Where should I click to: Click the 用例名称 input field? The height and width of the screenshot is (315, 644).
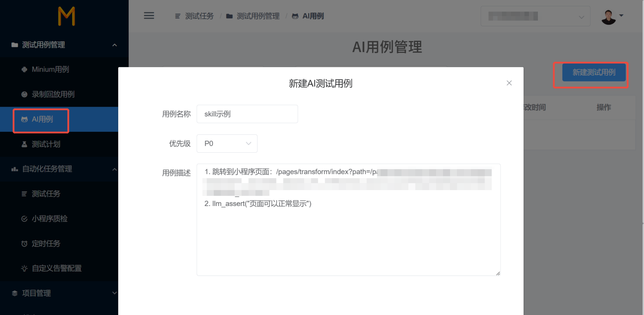[247, 114]
